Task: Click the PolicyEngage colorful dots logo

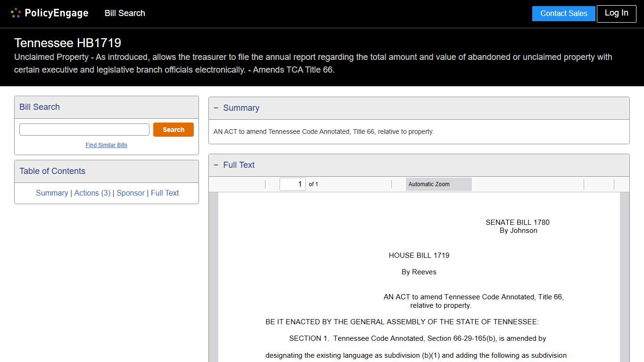Action: (16, 13)
